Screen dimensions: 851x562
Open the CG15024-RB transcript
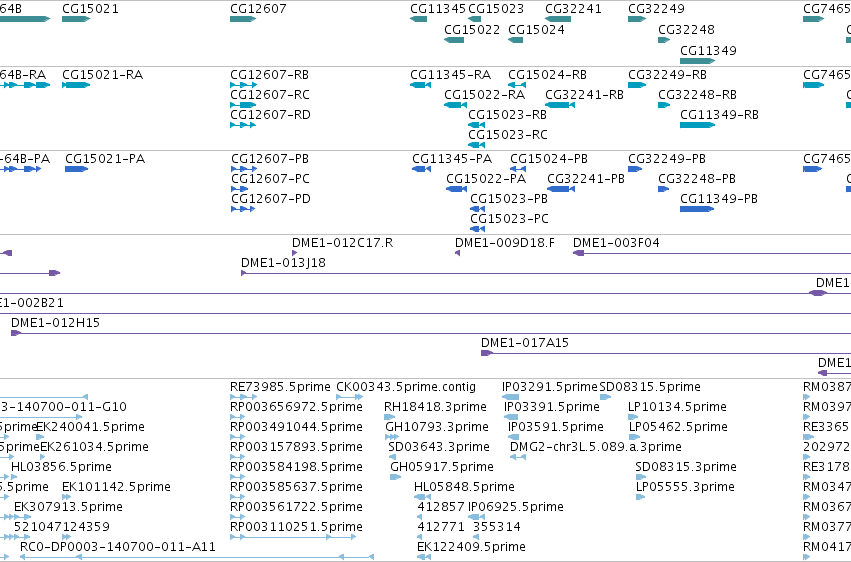[517, 85]
